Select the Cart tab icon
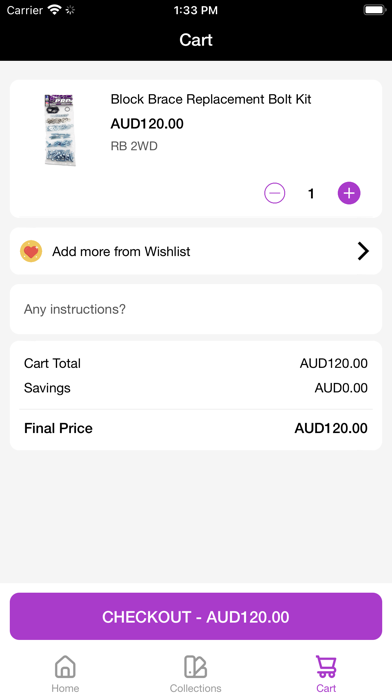 [326, 666]
